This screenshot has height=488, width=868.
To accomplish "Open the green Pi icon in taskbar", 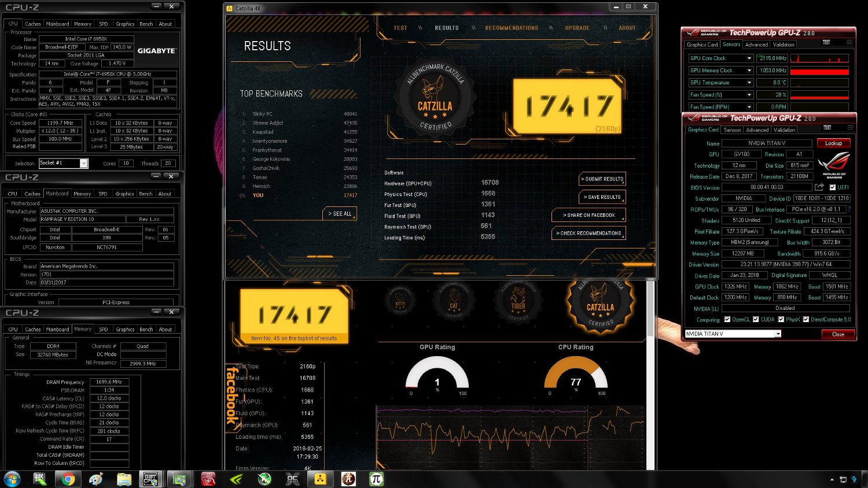I will [376, 479].
